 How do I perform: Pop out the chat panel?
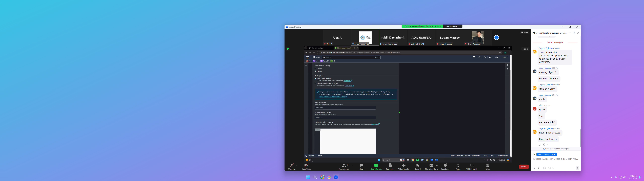coord(574,33)
